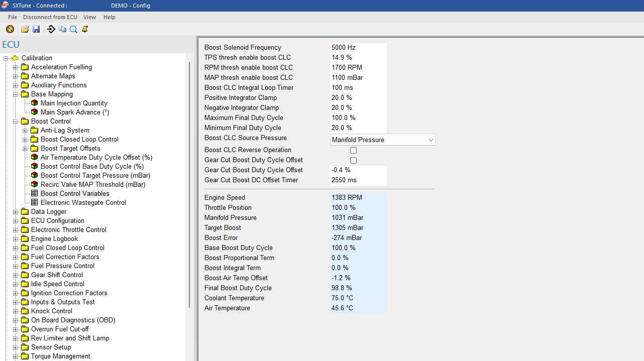
Task: Click TPS thresh enable boost CLC field
Action: (x=359, y=57)
